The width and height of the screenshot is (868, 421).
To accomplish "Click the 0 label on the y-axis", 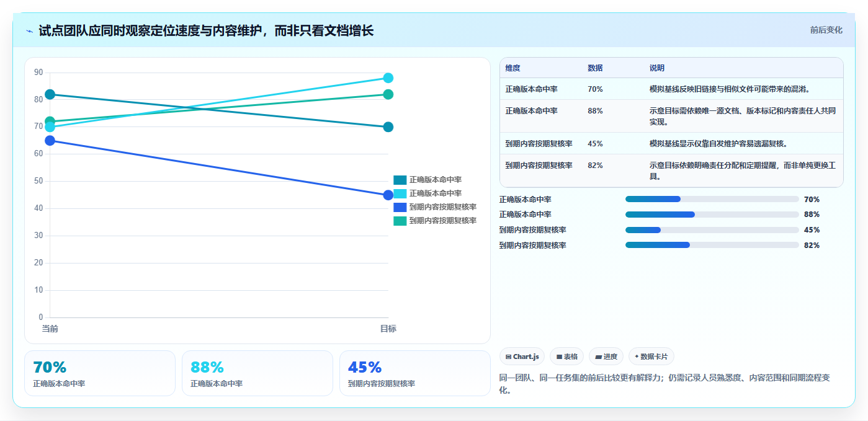I will (41, 317).
